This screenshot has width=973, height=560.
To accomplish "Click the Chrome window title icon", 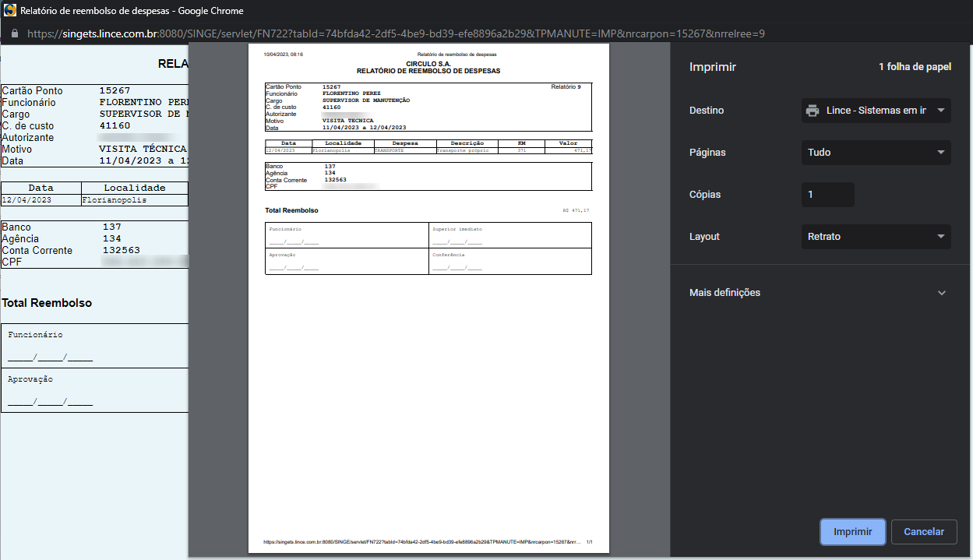I will pos(10,11).
